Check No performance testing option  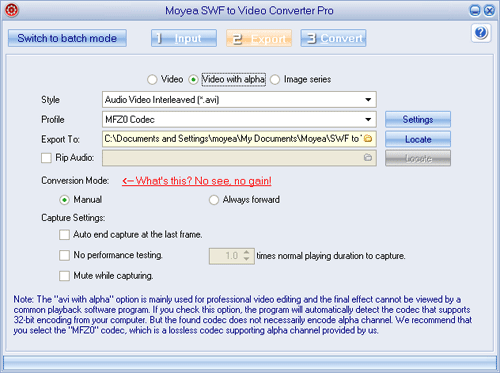click(x=64, y=255)
